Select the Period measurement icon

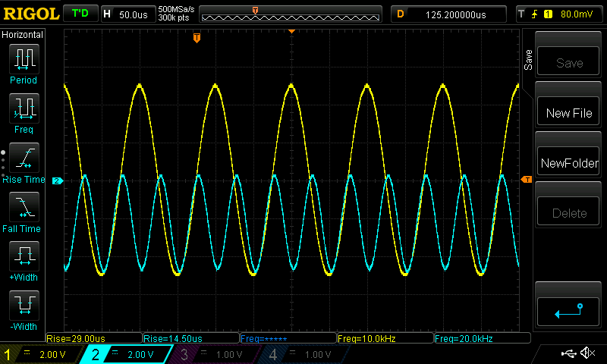[24, 58]
